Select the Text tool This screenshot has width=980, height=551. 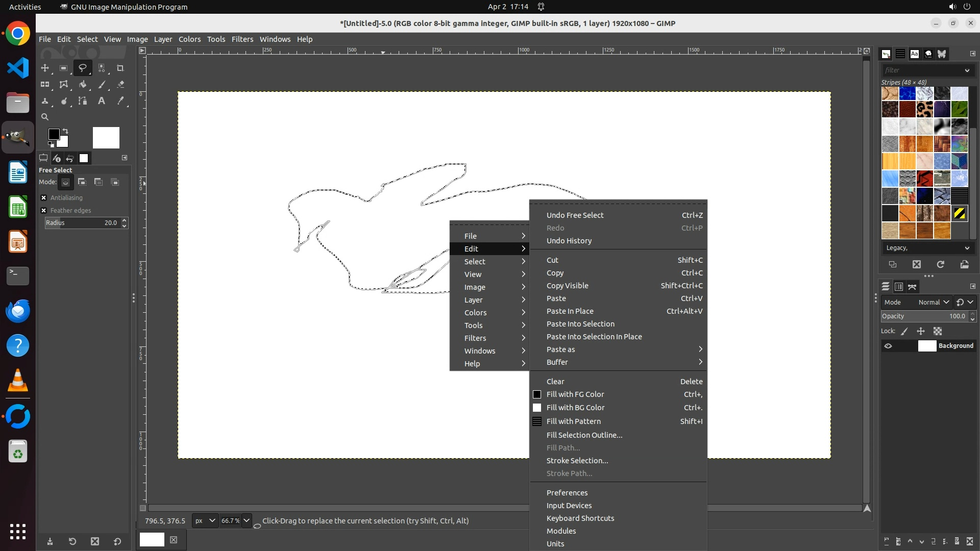pyautogui.click(x=102, y=101)
